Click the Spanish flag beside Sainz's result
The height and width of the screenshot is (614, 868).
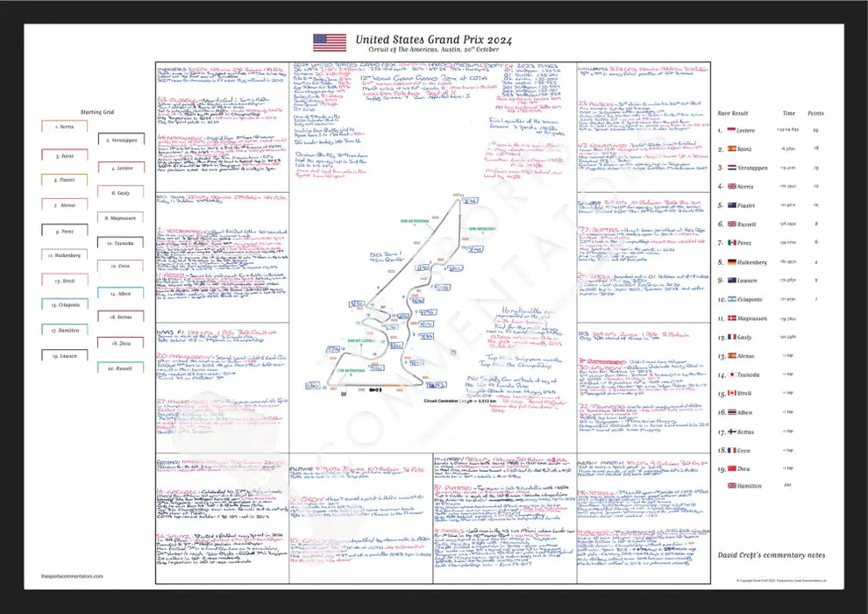[x=730, y=149]
